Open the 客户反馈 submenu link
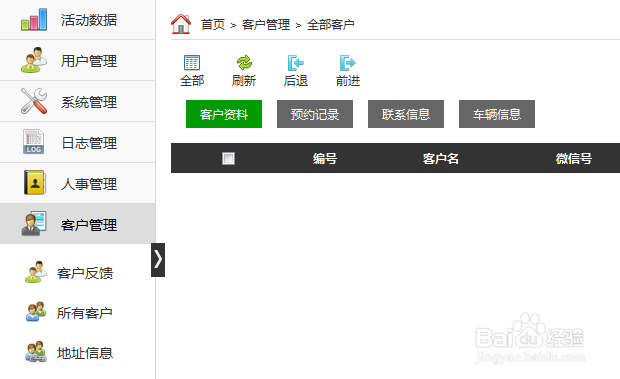Image resolution: width=620 pixels, height=379 pixels. tap(85, 273)
